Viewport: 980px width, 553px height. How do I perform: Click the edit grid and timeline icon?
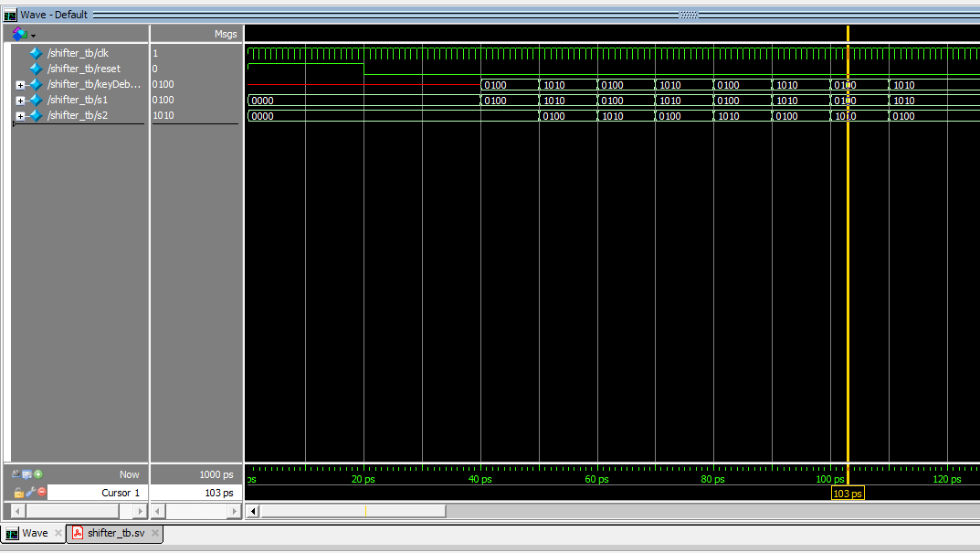26,474
